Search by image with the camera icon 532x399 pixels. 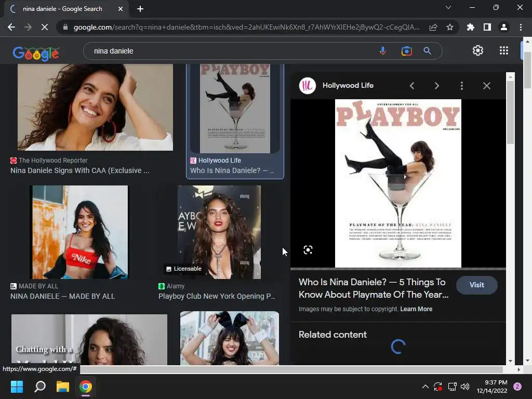[406, 51]
